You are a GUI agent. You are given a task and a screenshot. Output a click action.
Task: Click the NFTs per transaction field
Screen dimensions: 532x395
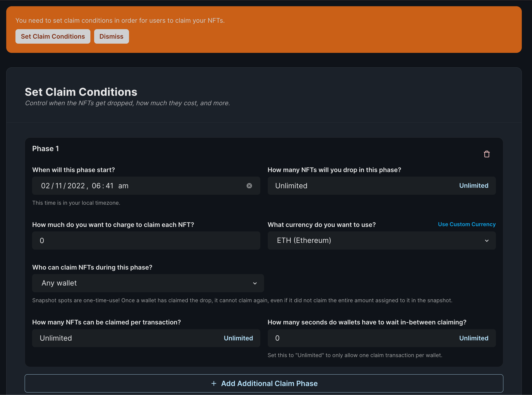pyautogui.click(x=112, y=338)
